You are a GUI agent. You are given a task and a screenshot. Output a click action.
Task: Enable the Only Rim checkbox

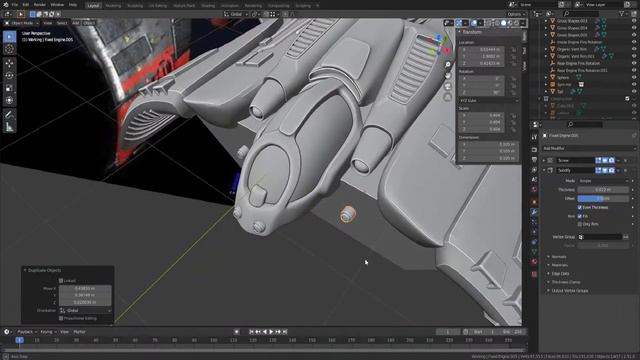(x=580, y=224)
